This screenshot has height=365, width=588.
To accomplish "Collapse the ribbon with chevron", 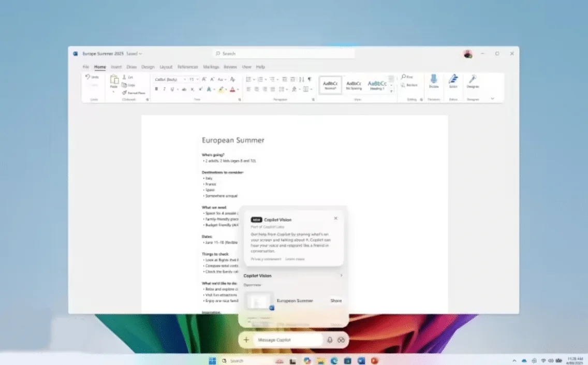I will pos(492,99).
